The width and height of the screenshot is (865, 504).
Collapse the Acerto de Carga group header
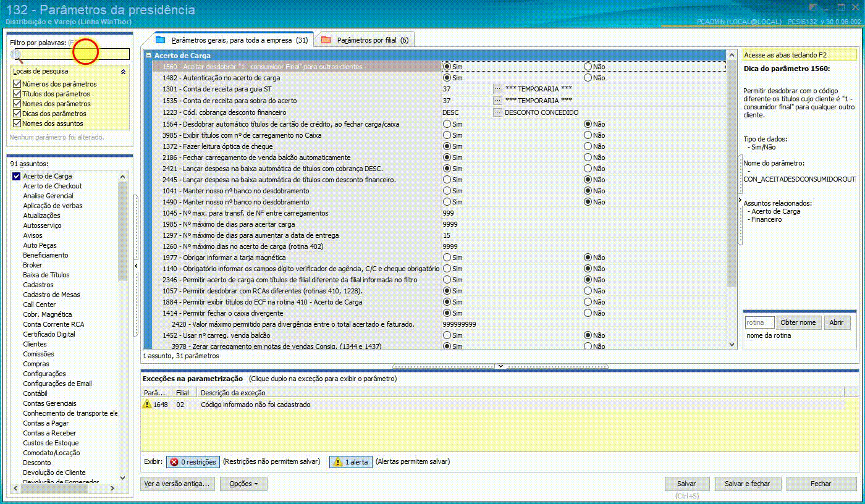[148, 56]
